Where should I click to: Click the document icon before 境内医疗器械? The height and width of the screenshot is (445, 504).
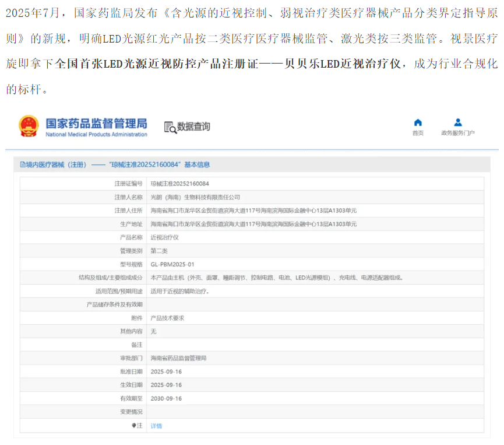(22, 165)
